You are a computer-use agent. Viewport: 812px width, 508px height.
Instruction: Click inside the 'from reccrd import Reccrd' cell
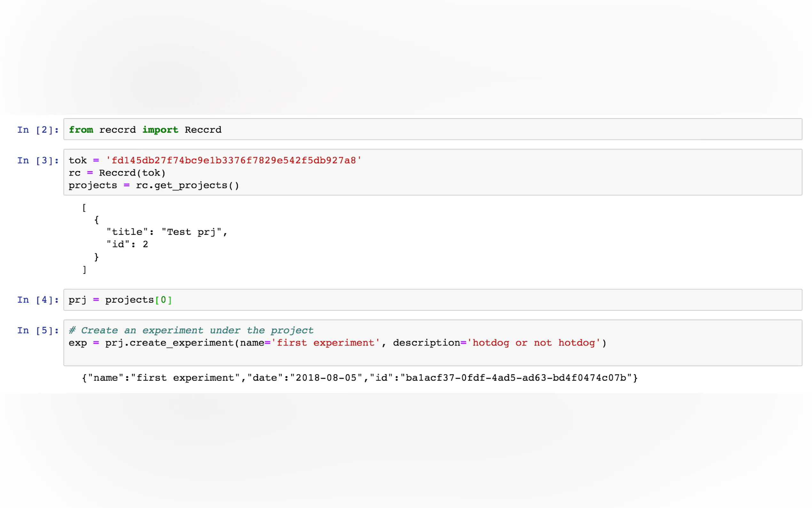pos(470,129)
